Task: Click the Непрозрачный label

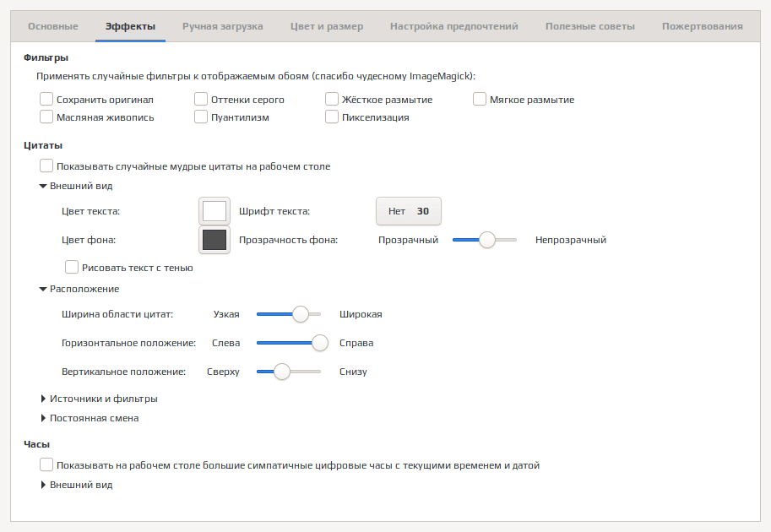Action: pyautogui.click(x=571, y=240)
